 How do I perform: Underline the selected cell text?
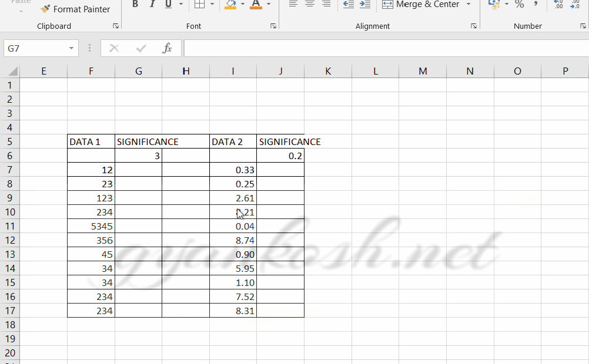168,4
